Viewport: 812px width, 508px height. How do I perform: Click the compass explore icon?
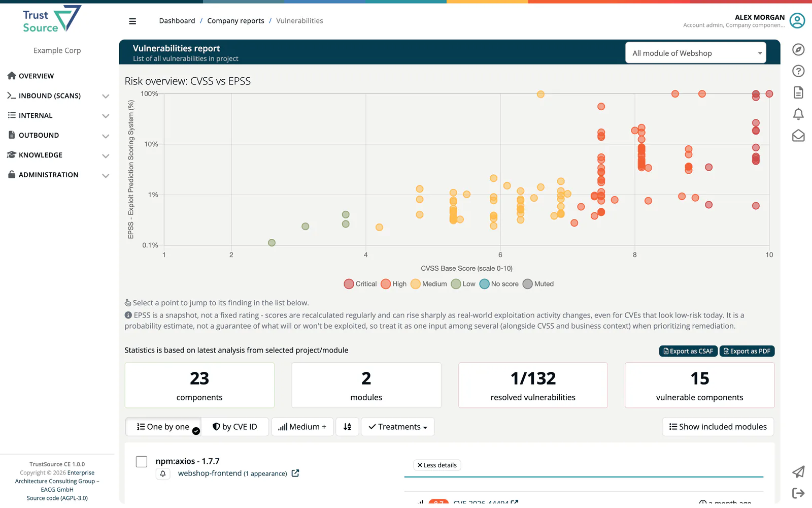798,49
